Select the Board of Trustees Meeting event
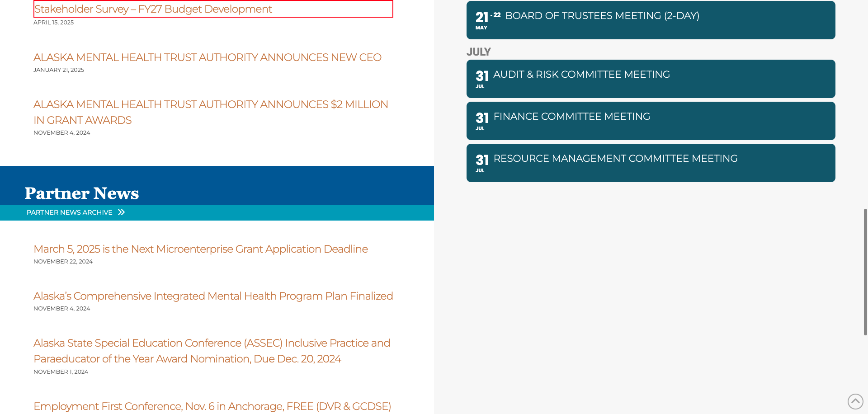 click(602, 16)
